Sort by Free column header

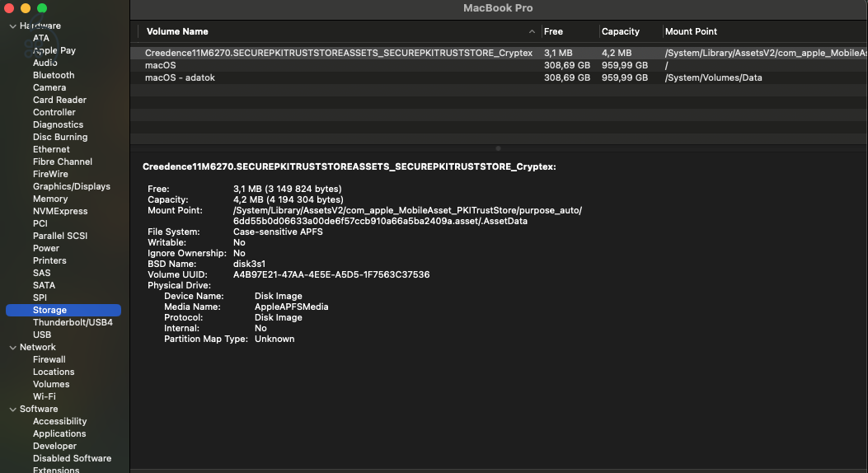[x=553, y=31]
